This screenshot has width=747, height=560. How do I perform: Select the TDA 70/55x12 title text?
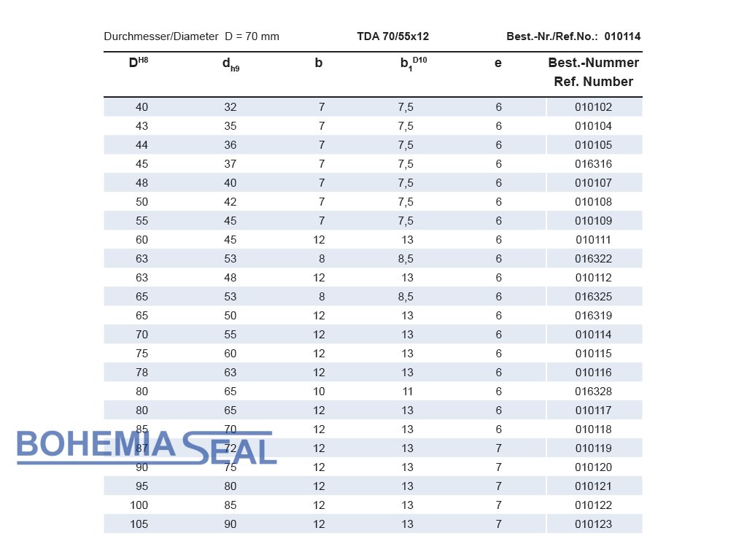pyautogui.click(x=392, y=36)
